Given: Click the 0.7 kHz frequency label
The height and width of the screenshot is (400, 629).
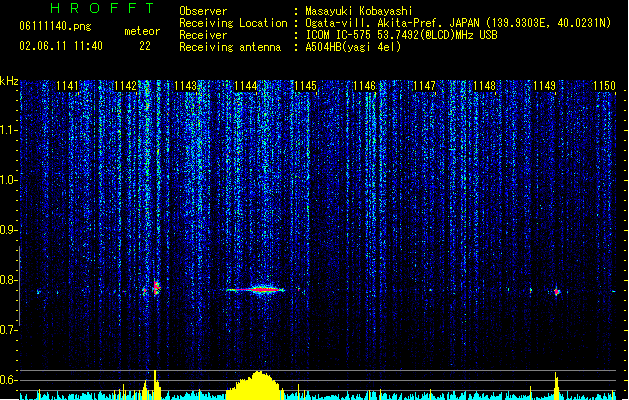Looking at the screenshot, I should point(8,330).
